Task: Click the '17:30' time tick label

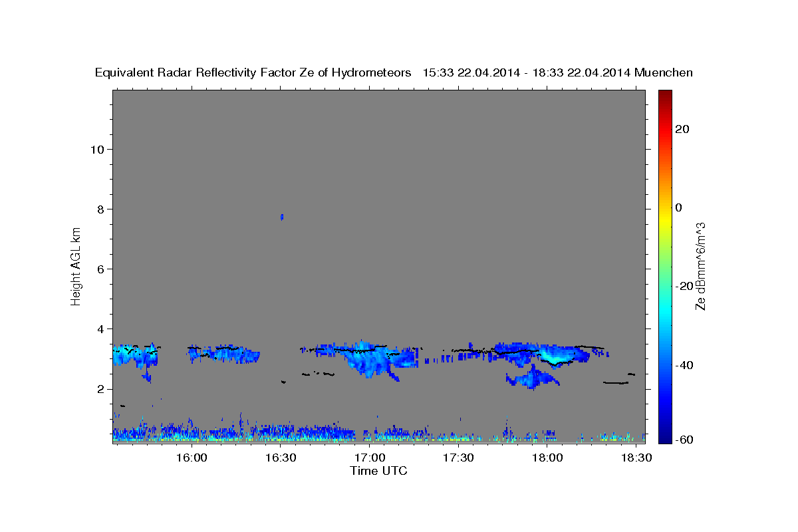Action: pos(458,458)
